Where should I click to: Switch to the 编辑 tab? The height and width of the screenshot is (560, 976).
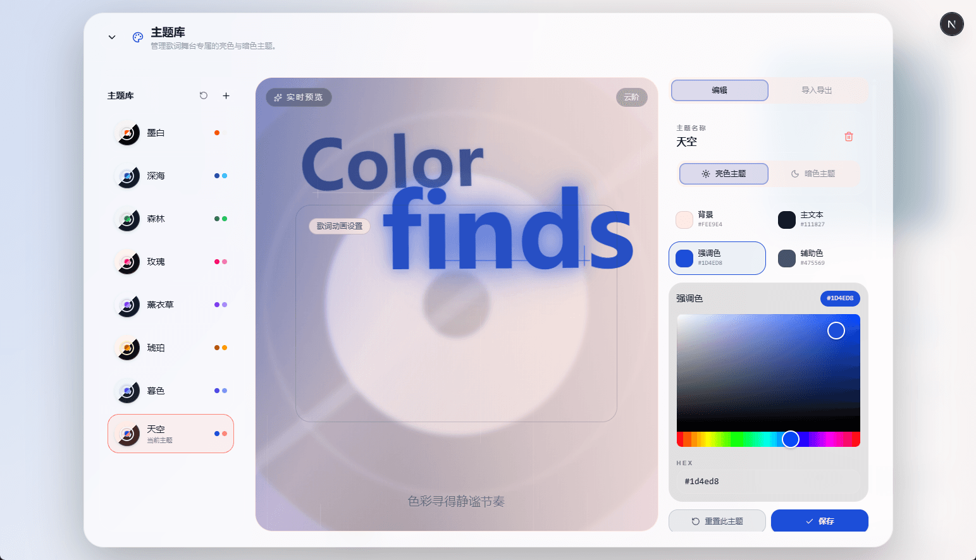720,90
